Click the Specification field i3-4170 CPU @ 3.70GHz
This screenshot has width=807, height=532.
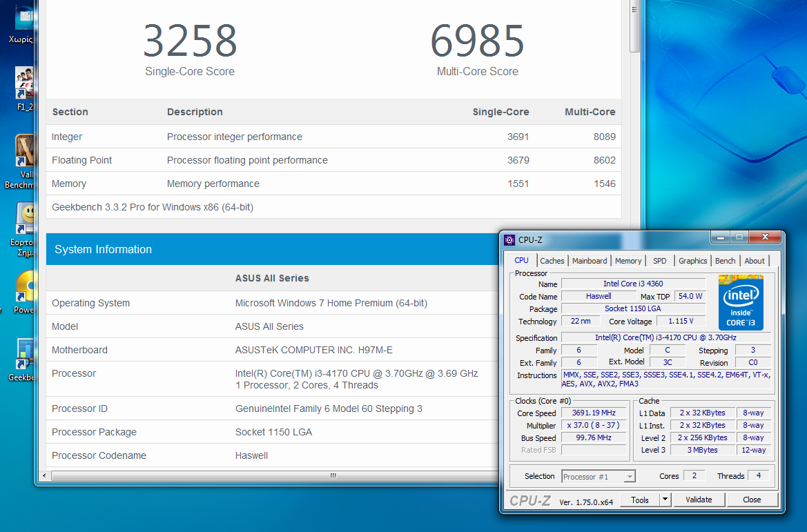(666, 337)
